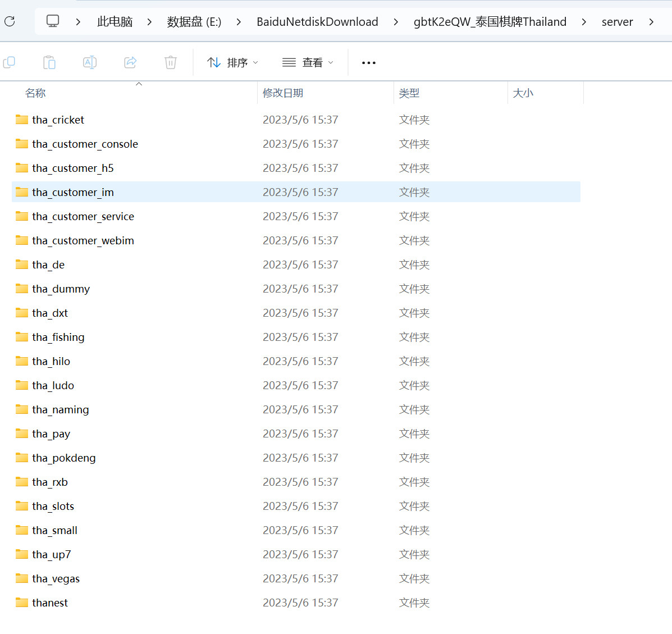Viewport: 672px width, 634px height.
Task: Click the 类型 column header
Action: coord(409,93)
